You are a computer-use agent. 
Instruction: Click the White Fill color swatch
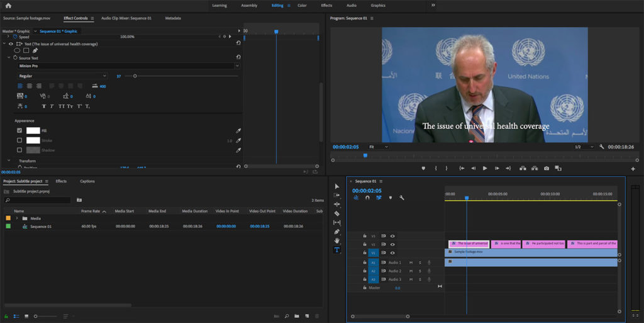(x=33, y=130)
